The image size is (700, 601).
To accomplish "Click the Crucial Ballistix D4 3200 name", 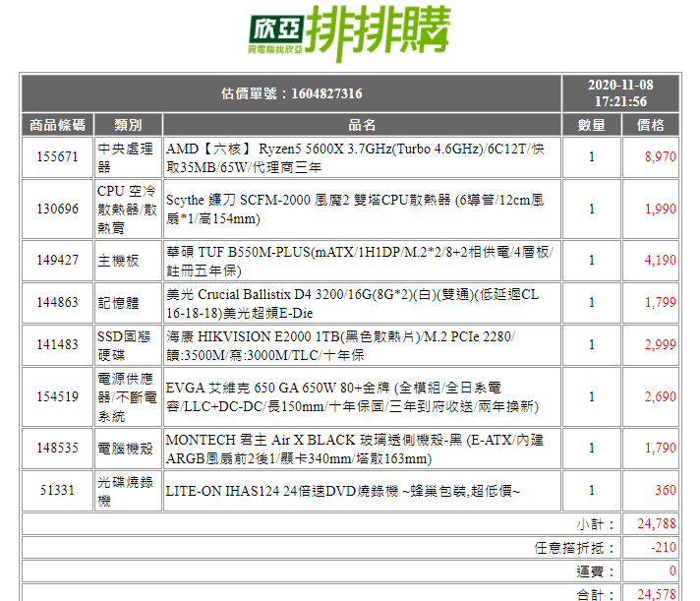I will 353,303.
